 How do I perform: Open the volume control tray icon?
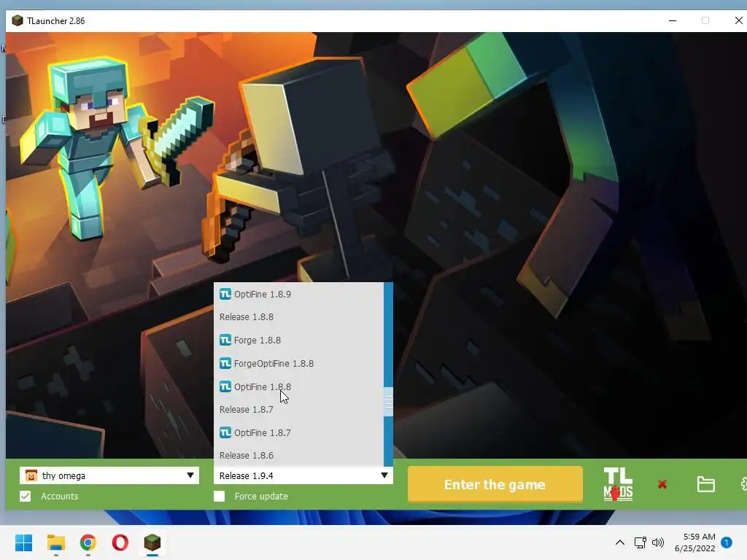click(658, 542)
